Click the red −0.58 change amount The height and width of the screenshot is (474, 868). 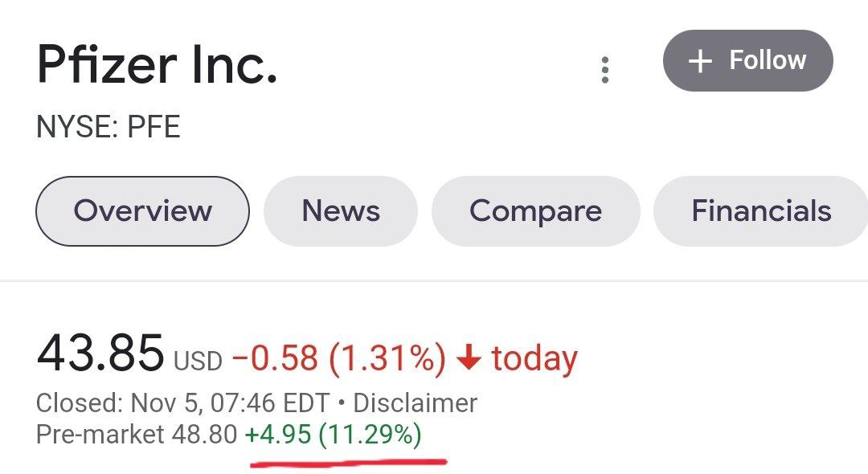[274, 358]
